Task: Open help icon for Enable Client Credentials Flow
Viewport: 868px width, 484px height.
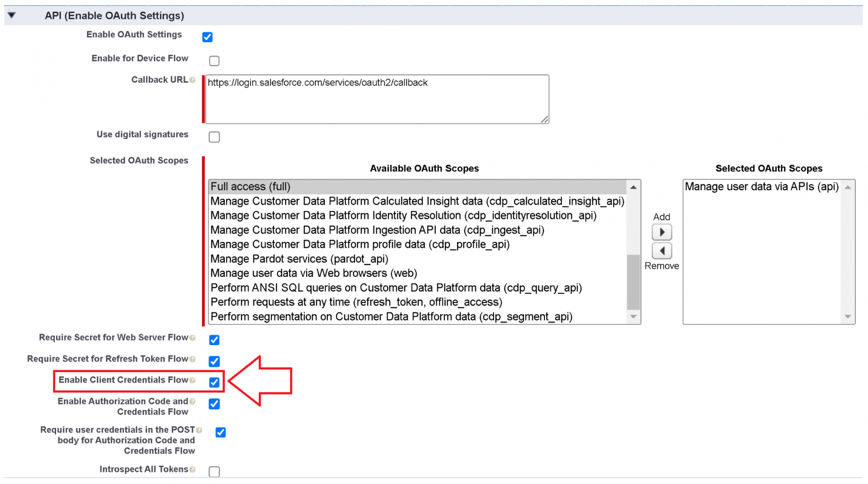Action: (x=192, y=380)
